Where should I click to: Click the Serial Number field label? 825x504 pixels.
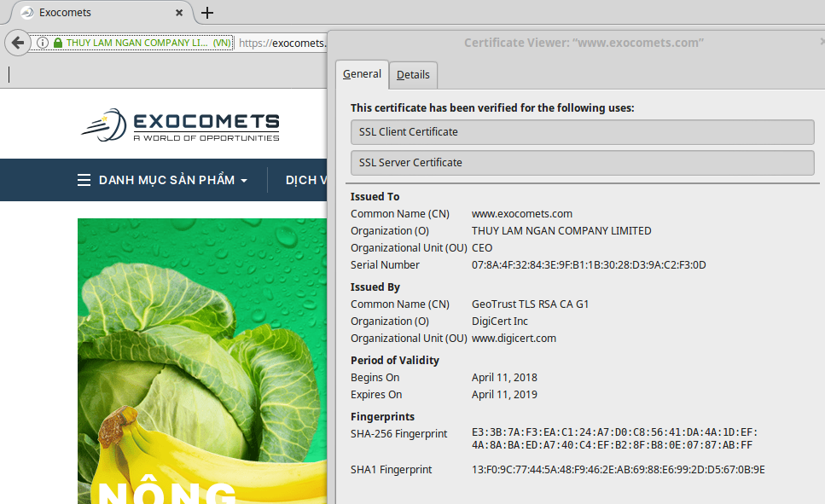(385, 264)
